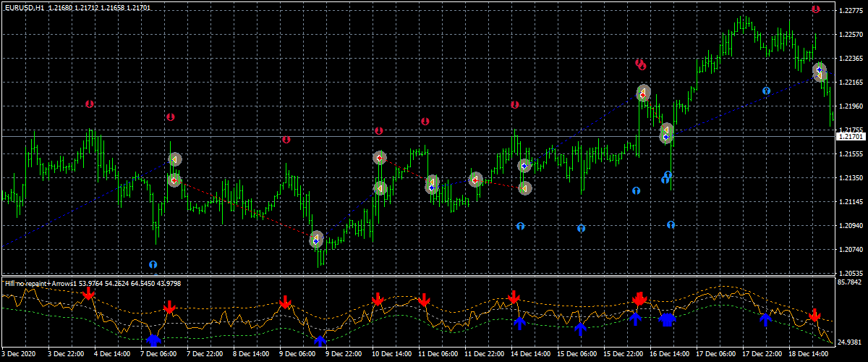Click blue up arrow near 17 Dec 22:00
Viewport: 868px width, 362px height.
click(765, 319)
